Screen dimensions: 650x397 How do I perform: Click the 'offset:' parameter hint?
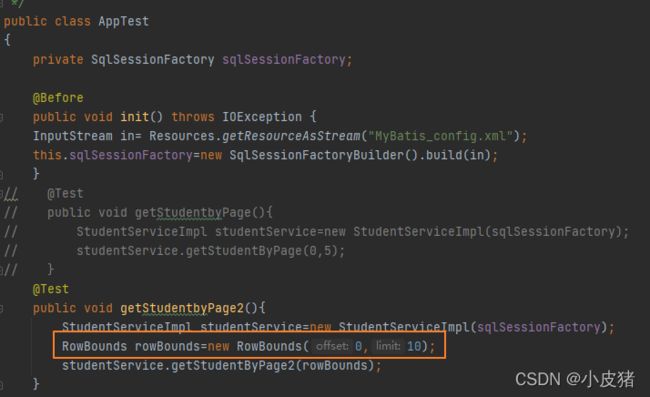(332, 346)
